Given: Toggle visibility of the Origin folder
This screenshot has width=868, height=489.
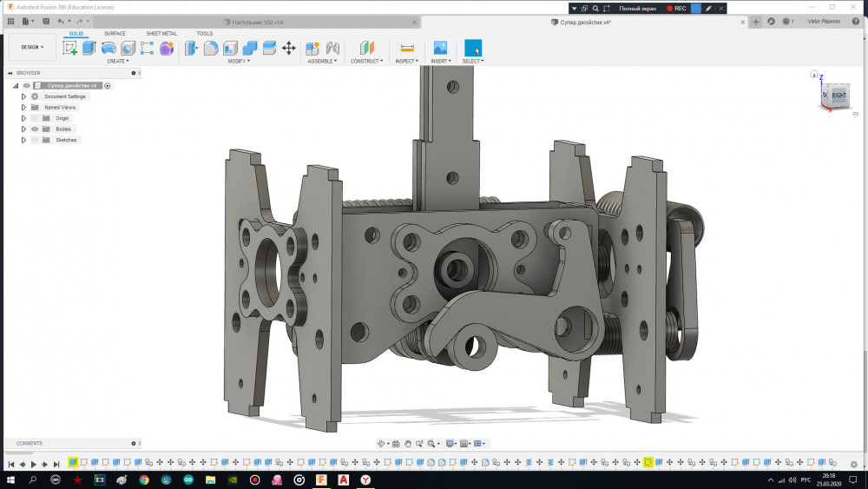Looking at the screenshot, I should pyautogui.click(x=36, y=118).
